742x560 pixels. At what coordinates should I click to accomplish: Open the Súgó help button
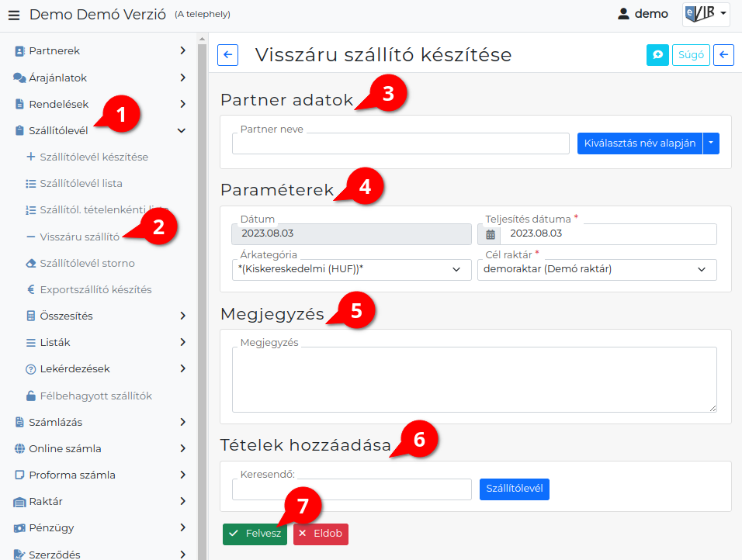coord(691,55)
